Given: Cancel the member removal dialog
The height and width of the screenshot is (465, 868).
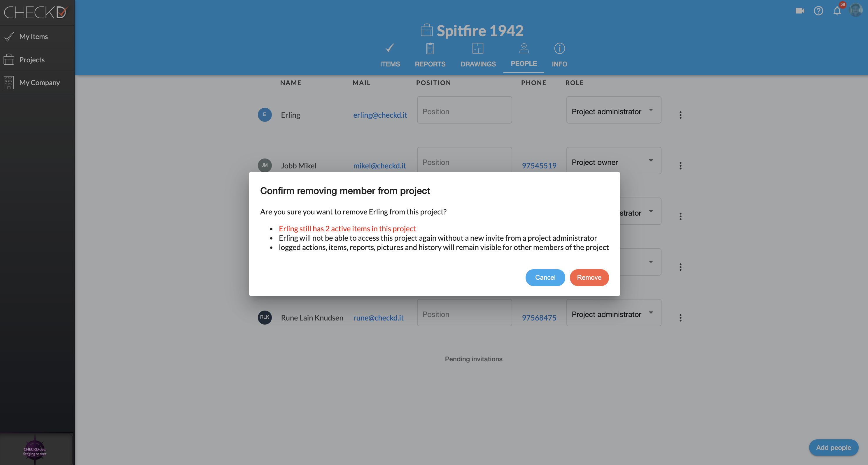Looking at the screenshot, I should (545, 277).
